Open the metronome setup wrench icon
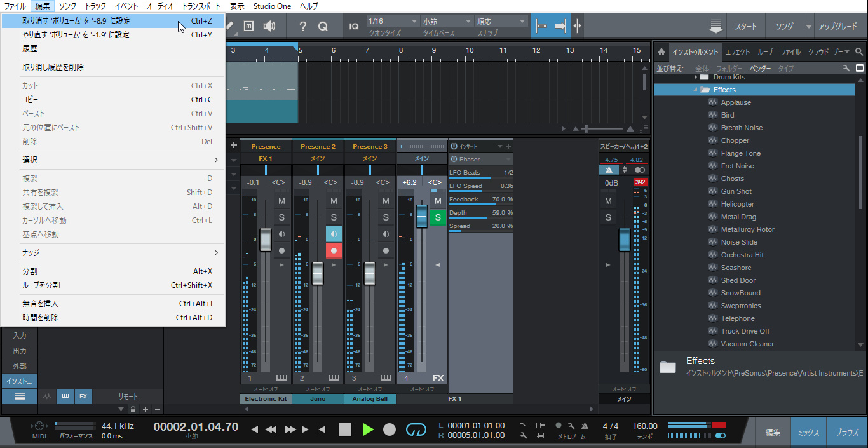868x448 pixels. 571,426
